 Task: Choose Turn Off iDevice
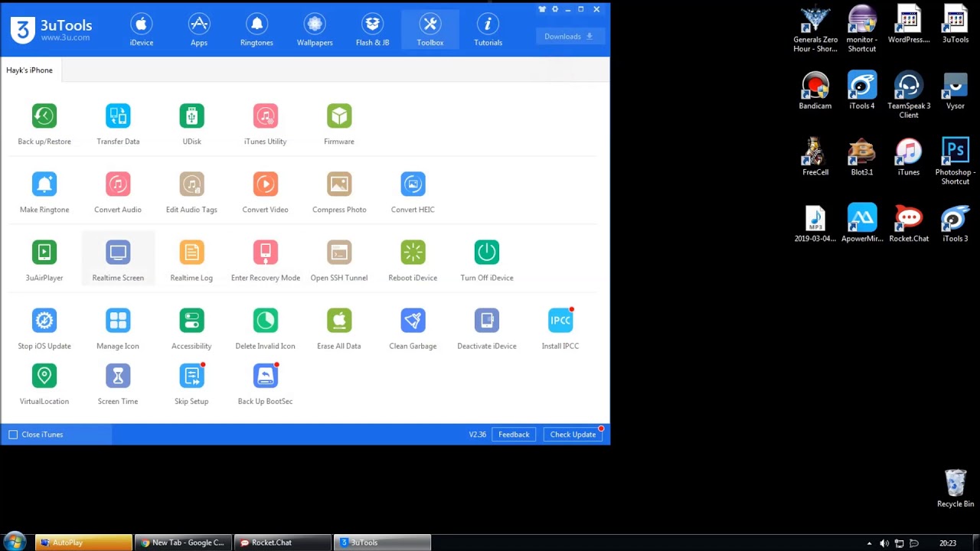pos(486,261)
